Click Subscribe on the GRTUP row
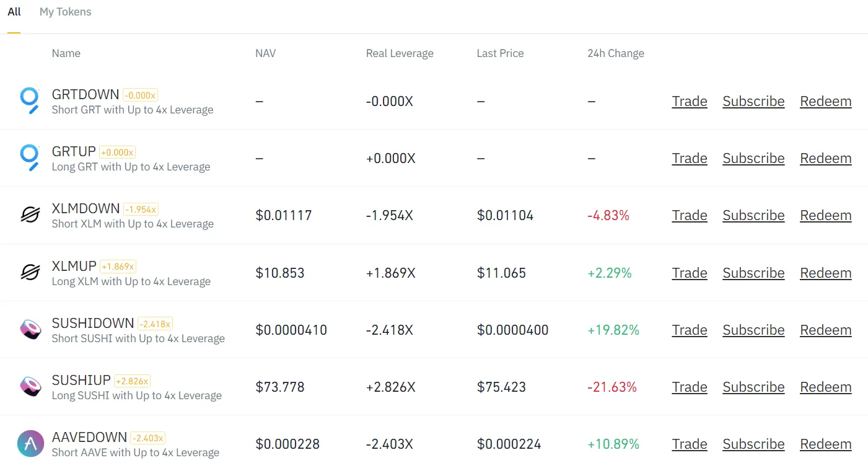Viewport: 868px width, 468px height. click(x=753, y=158)
